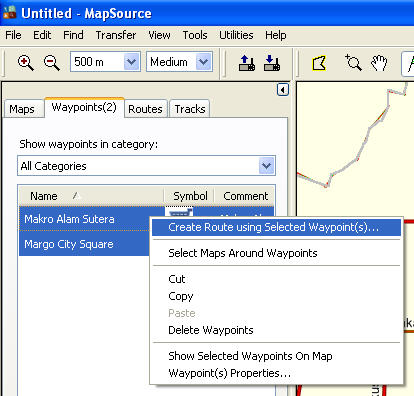Choose Cut from context menu
414x396 pixels.
[x=276, y=279]
